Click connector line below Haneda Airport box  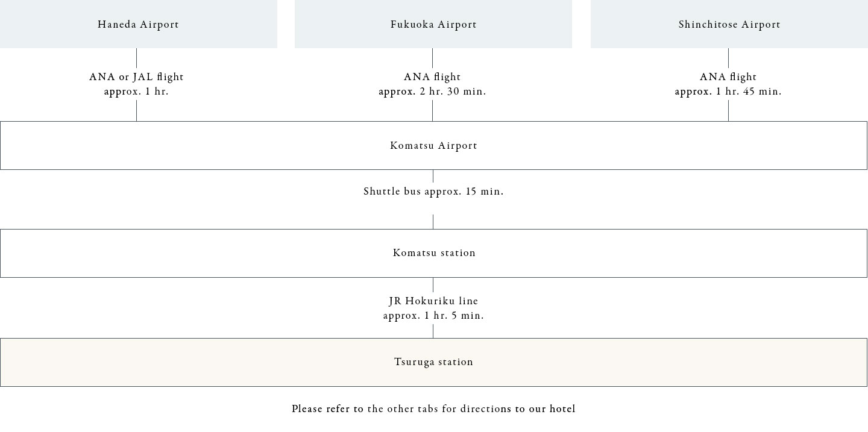tap(136, 58)
